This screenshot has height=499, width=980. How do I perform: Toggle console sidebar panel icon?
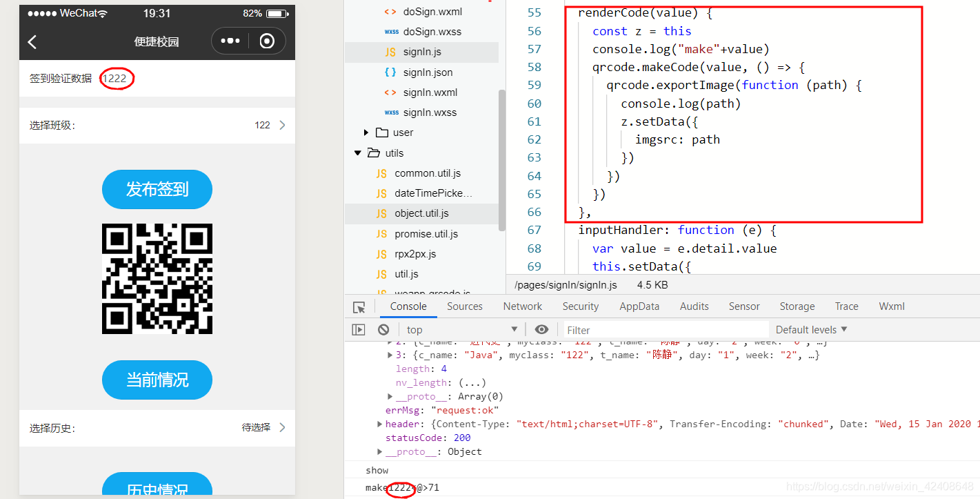[359, 330]
